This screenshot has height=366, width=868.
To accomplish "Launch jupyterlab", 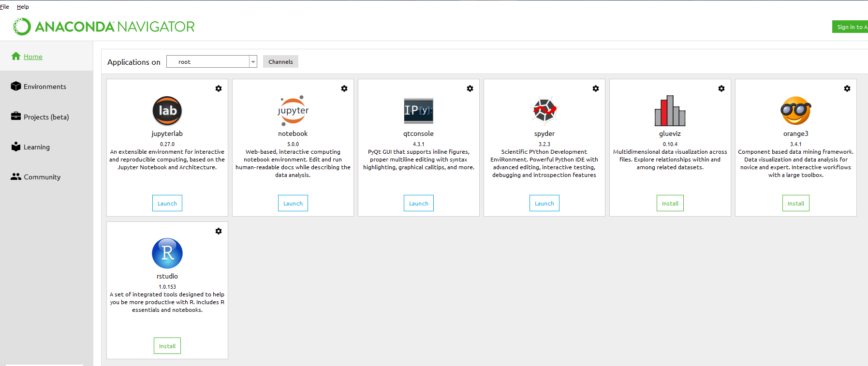I will (167, 203).
